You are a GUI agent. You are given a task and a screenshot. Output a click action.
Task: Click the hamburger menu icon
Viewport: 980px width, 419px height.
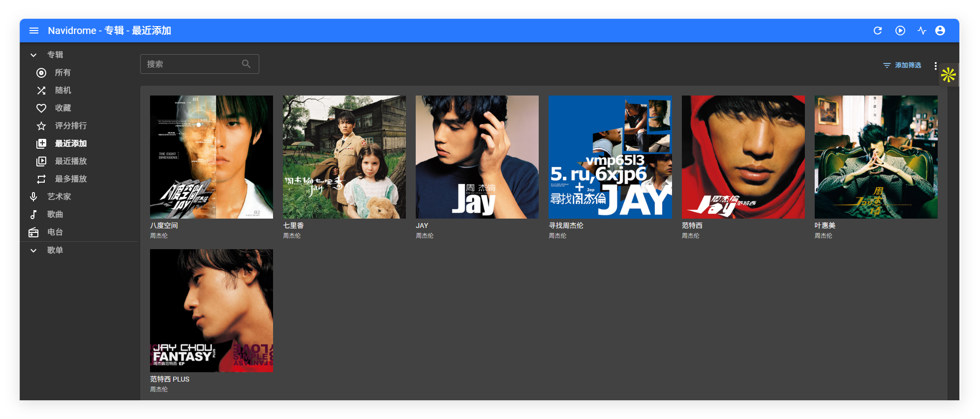point(34,31)
